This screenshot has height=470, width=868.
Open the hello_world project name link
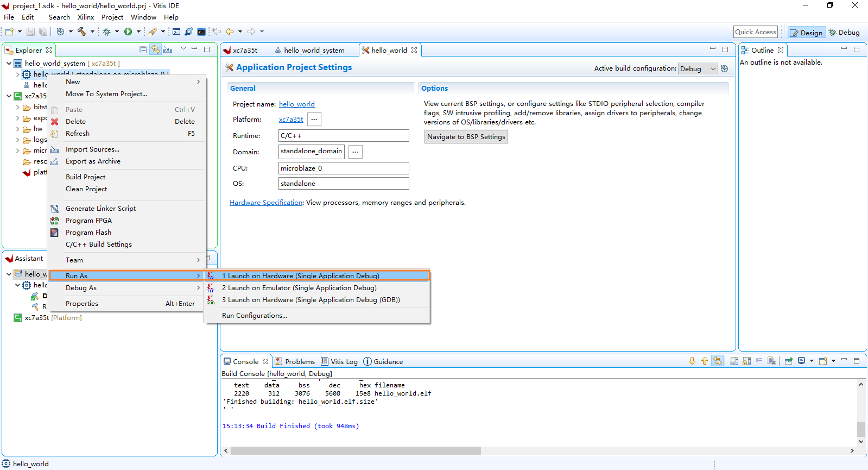(x=297, y=104)
